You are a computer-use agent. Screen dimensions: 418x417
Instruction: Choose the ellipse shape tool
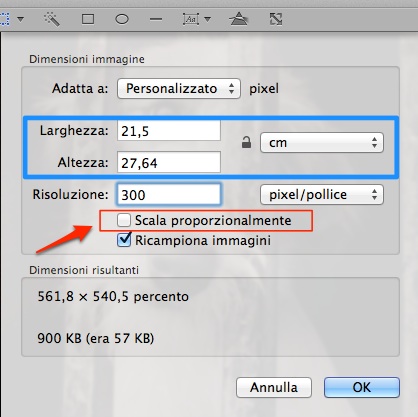122,19
